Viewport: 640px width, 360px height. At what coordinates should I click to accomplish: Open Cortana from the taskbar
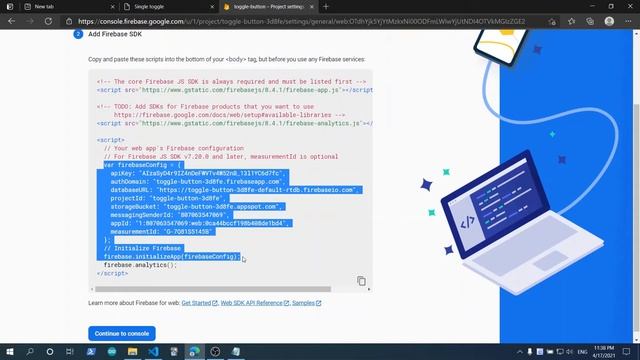pyautogui.click(x=50, y=351)
